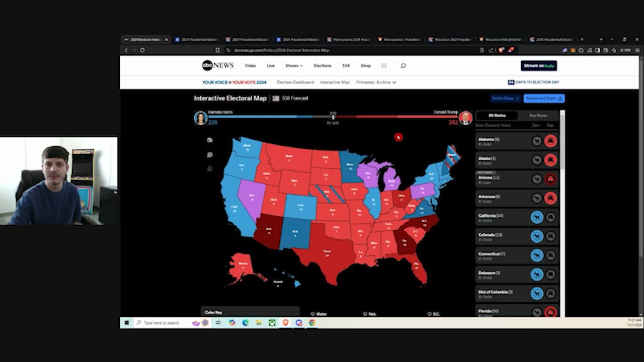Viewport: 644px width, 362px height.
Task: Open the ABC News search icon
Action: pyautogui.click(x=403, y=66)
